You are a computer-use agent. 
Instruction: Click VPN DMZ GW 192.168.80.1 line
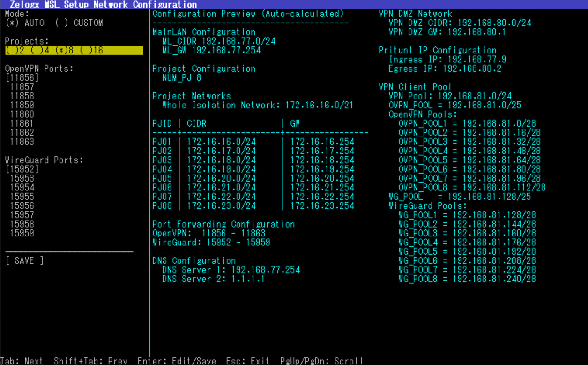coord(447,32)
